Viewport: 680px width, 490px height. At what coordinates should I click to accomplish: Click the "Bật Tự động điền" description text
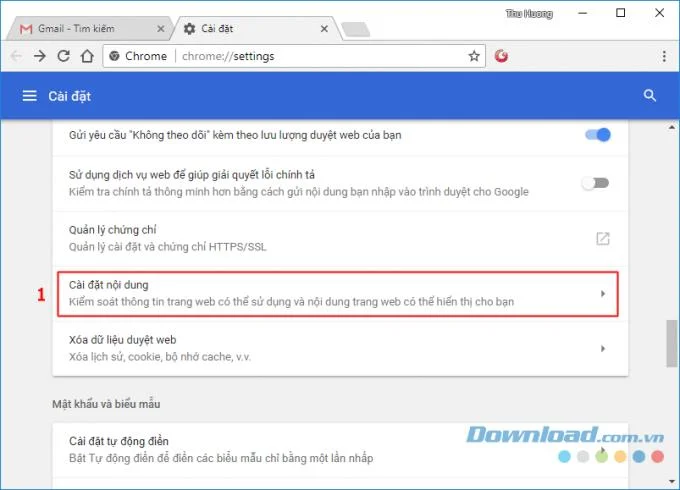click(x=221, y=458)
